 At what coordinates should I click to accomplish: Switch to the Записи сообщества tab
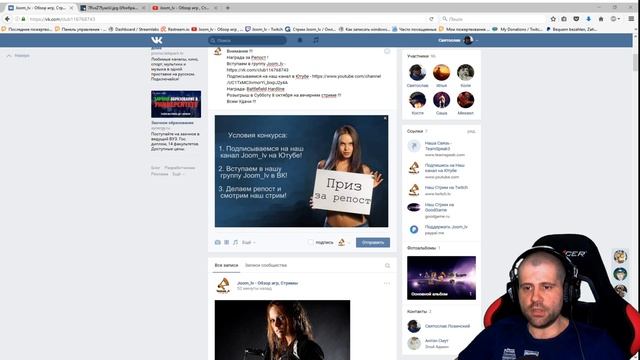click(x=266, y=265)
